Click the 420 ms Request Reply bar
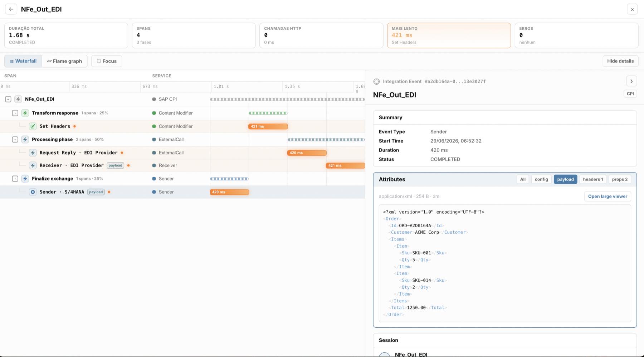This screenshot has width=644, height=357. (x=307, y=153)
